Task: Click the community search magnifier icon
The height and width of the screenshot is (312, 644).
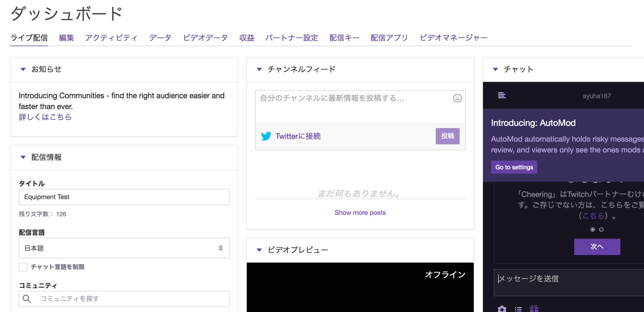Action: (27, 299)
